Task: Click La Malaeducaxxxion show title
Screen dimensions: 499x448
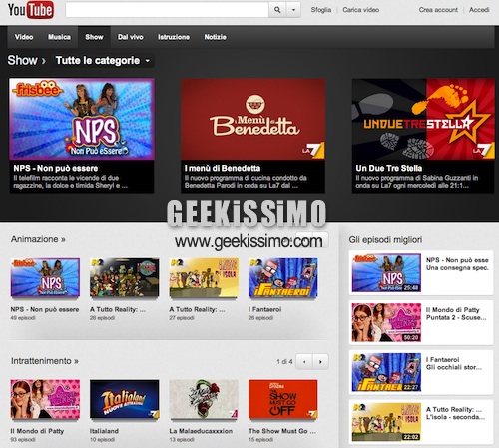Action: coord(201,431)
